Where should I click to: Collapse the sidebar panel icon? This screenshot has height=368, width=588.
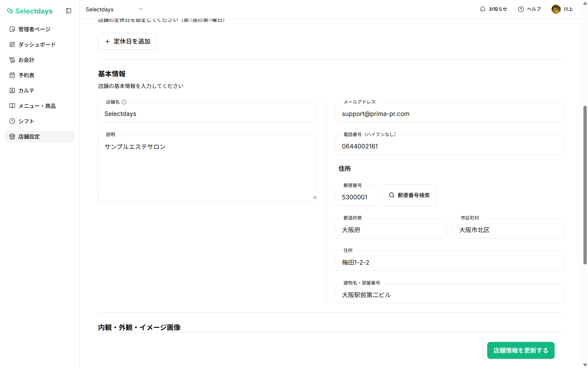point(69,11)
